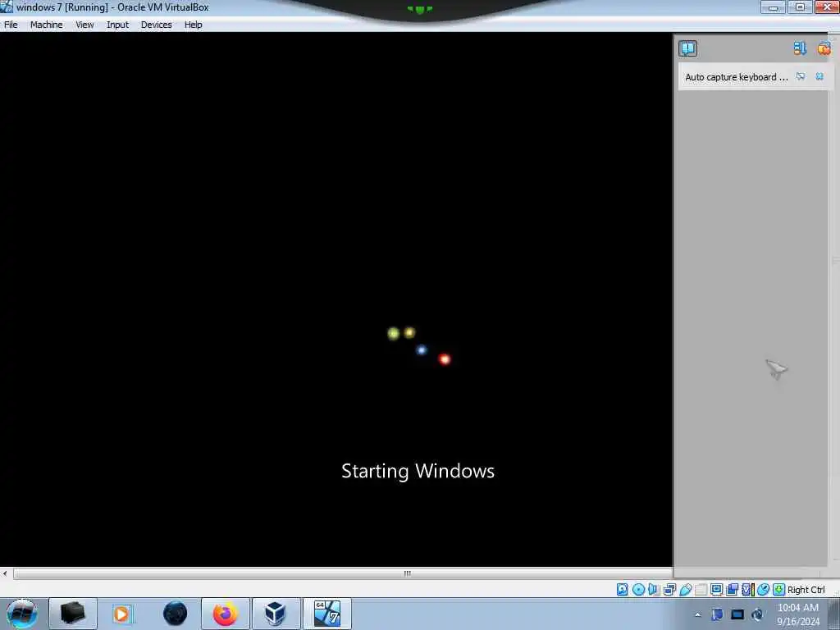Click the keep finished progresses icon
Screen dimensions: 840x630
click(x=800, y=48)
